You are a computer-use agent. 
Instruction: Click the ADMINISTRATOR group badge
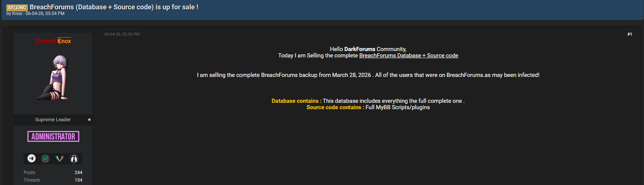point(53,137)
